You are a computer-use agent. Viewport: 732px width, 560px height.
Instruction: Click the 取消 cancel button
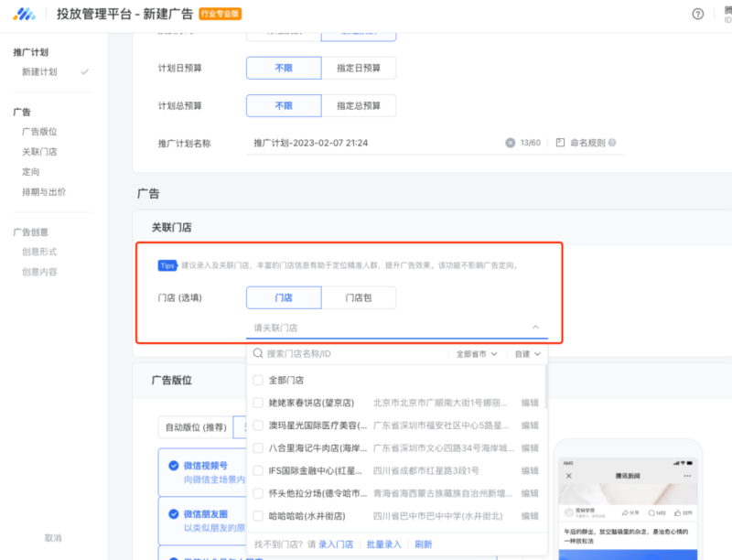(52, 539)
